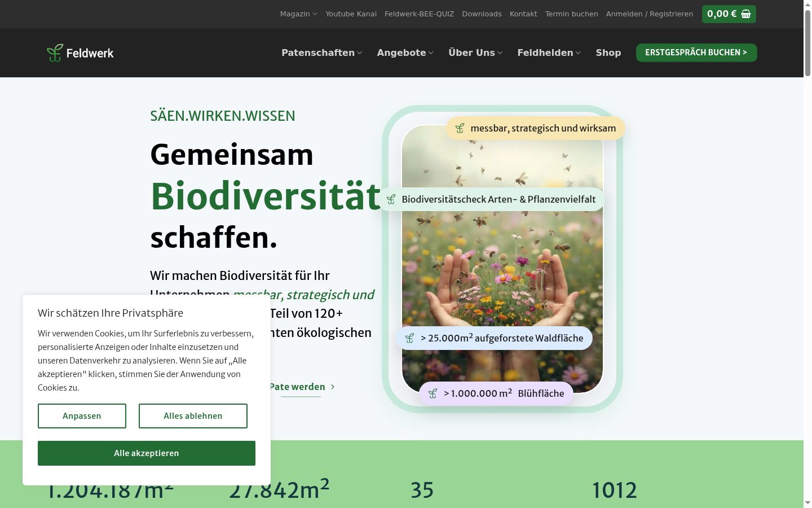
Task: Click Anpassen cookie button
Action: click(x=82, y=416)
